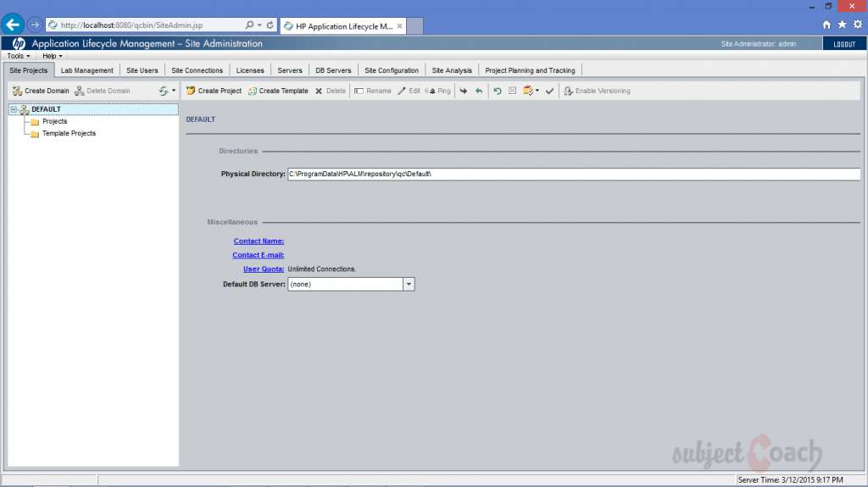Screen dimensions: 868x487
Task: Open the refresh icon dropdown arrow
Action: click(174, 91)
